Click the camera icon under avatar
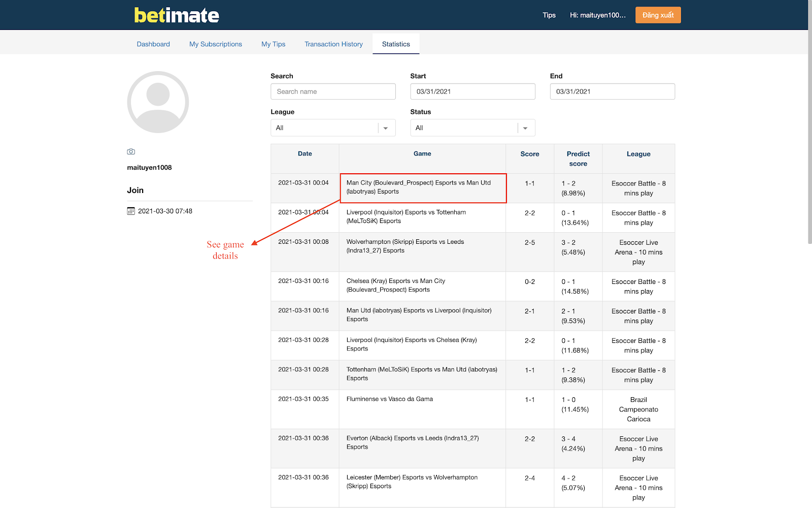 [x=131, y=151]
